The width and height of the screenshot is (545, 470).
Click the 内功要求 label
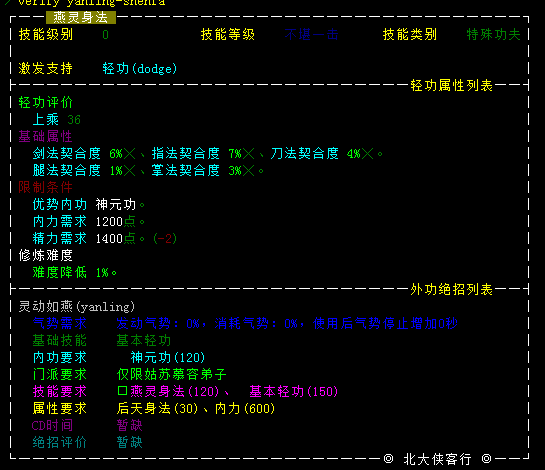60,358
